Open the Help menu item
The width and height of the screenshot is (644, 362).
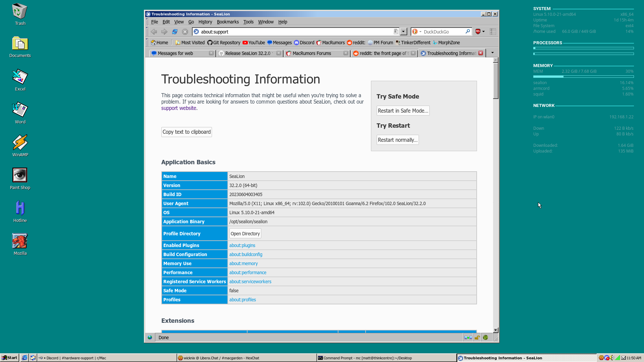point(282,21)
